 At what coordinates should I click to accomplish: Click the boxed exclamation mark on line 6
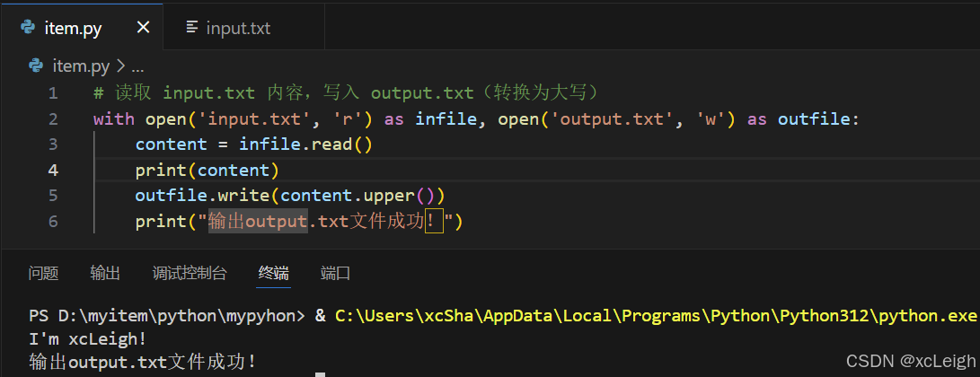(x=435, y=222)
